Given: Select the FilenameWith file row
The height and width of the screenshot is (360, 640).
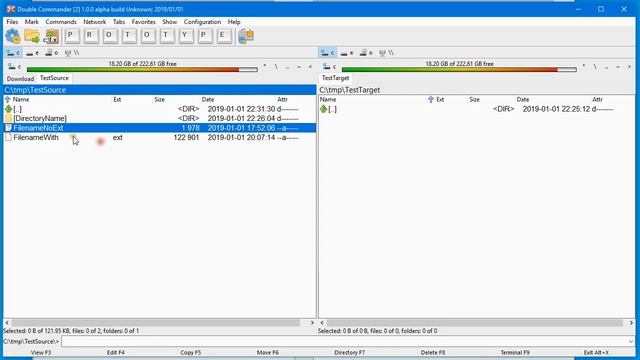Looking at the screenshot, I should (x=160, y=138).
